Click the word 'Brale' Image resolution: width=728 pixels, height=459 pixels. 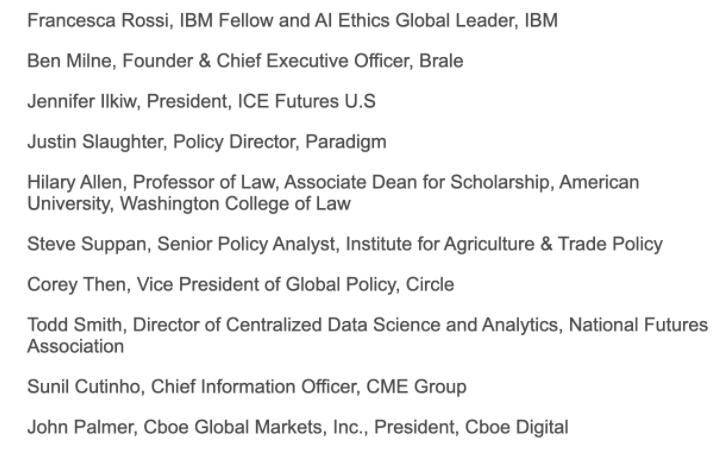click(x=441, y=61)
